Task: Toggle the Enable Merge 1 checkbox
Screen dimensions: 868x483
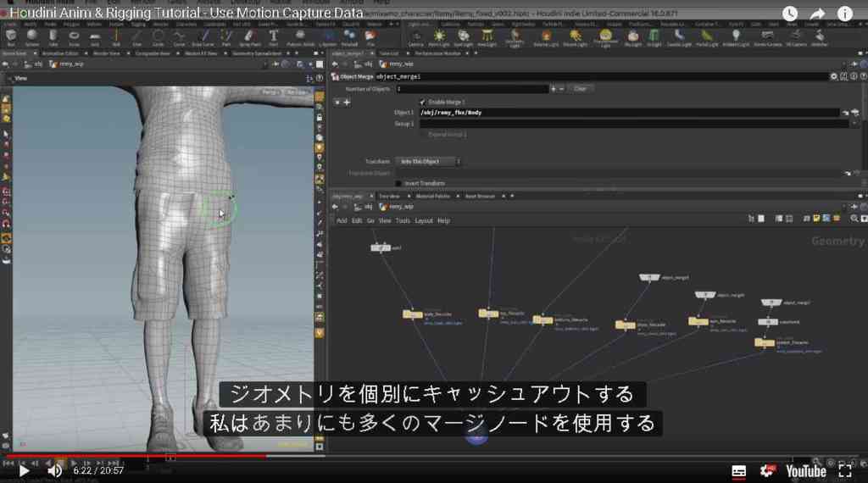Action: tap(422, 103)
